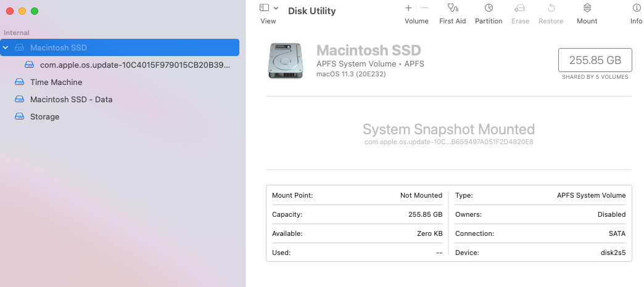Click the 255.85 GB capacity box
644x287 pixels.
point(595,60)
